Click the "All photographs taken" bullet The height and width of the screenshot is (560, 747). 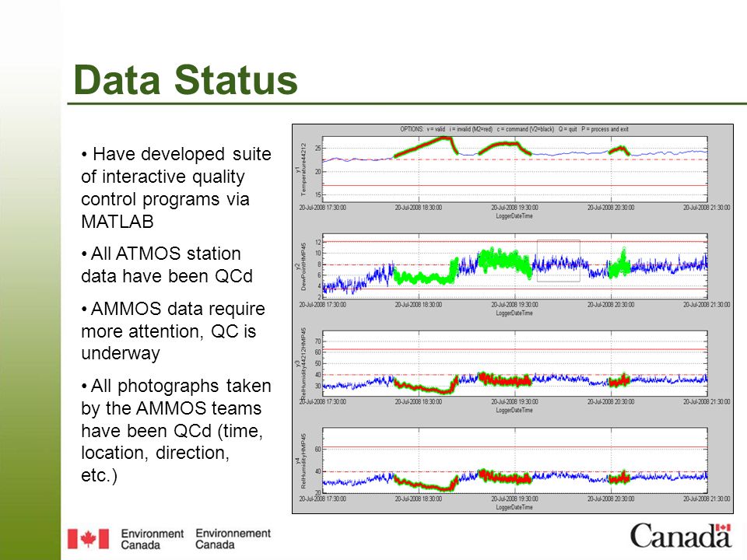point(177,430)
